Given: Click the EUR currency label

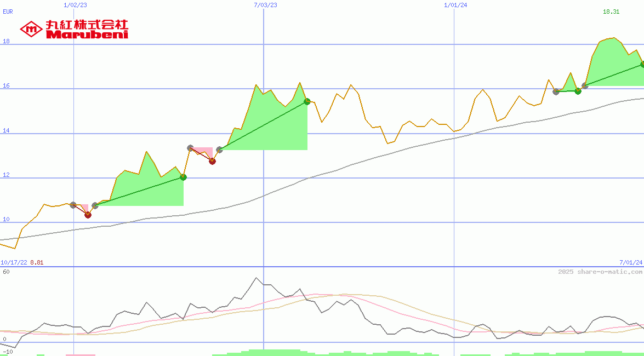Looking at the screenshot, I should 8,11.
